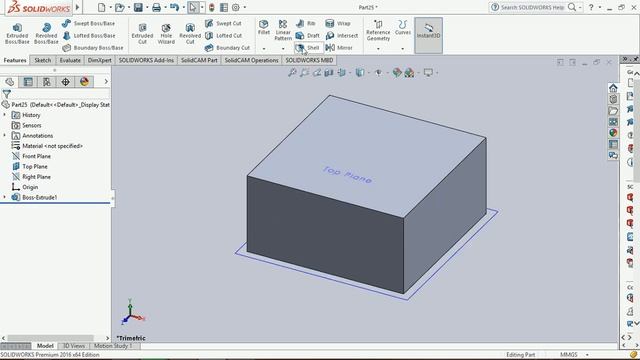Switch to SolidCAM Operations tab
Image resolution: width=640 pixels, height=360 pixels.
pyautogui.click(x=251, y=60)
